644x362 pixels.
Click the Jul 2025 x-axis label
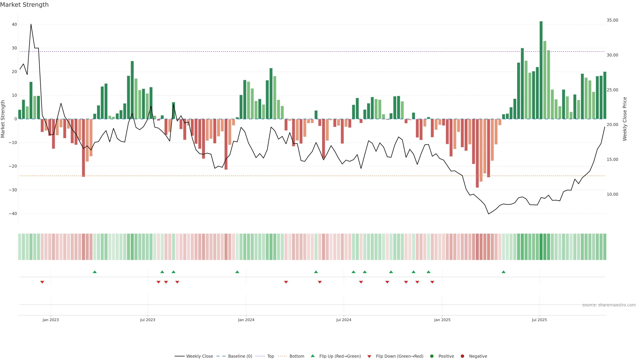tap(539, 320)
